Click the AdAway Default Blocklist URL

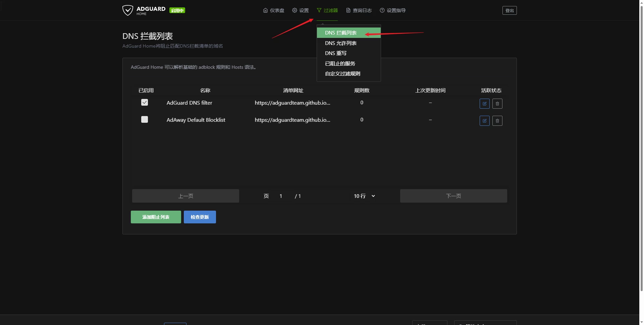292,120
